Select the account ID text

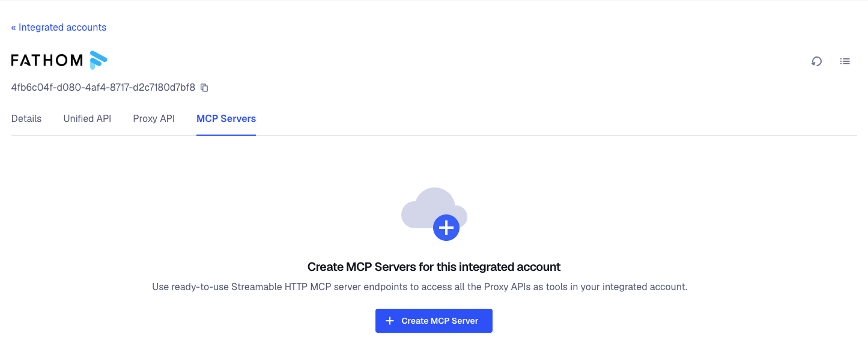102,87
